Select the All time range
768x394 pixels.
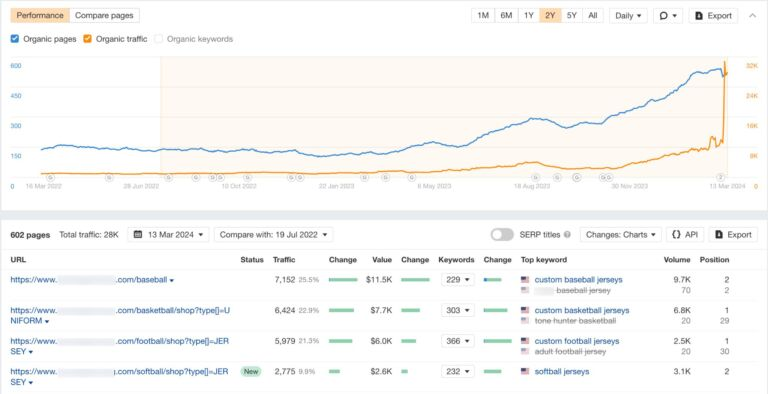pos(593,15)
